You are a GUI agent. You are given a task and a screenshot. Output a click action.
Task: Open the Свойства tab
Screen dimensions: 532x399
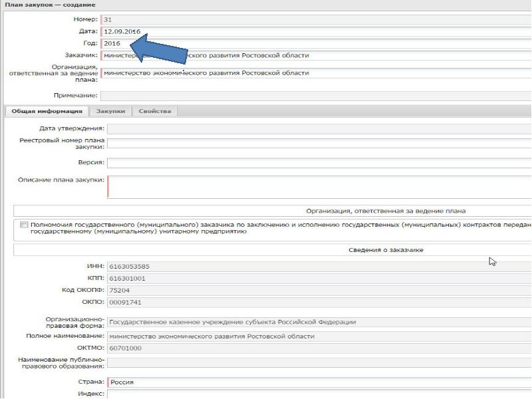[155, 111]
